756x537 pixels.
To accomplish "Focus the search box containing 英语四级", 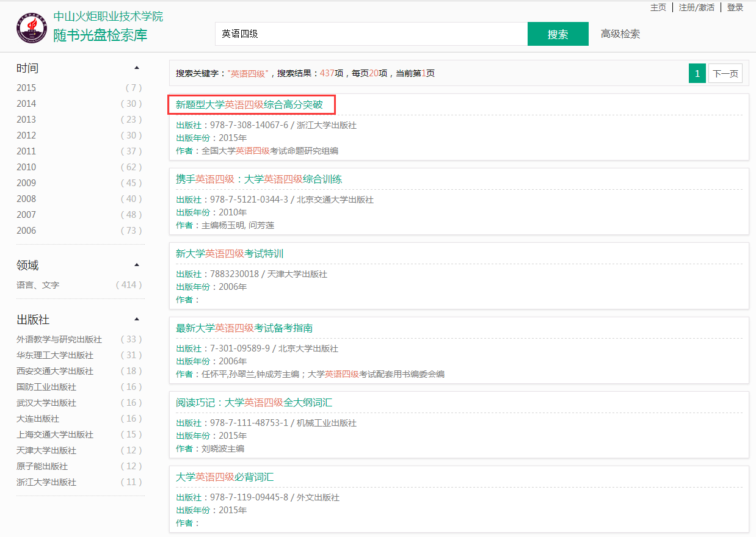I will tap(371, 34).
